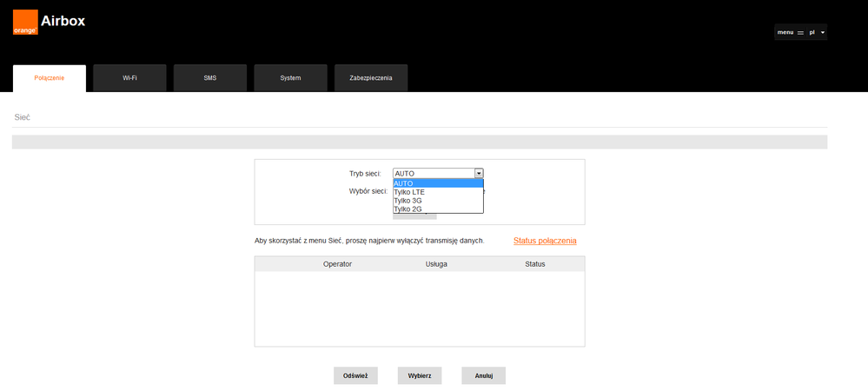
Task: Switch to the Połączenie tab
Action: coord(50,78)
